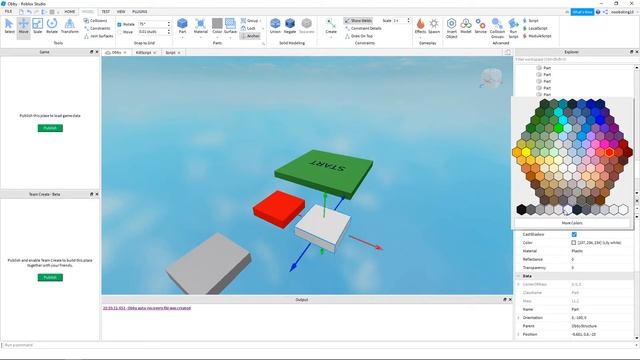Switch to the PLUGINS ribbon tab
Screen dimensions: 640x360
coord(140,12)
